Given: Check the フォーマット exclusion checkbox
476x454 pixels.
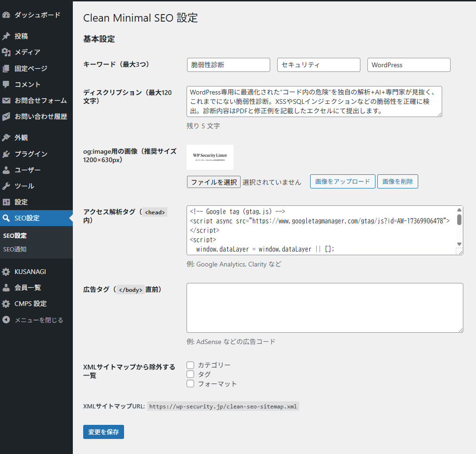Looking at the screenshot, I should pyautogui.click(x=190, y=384).
